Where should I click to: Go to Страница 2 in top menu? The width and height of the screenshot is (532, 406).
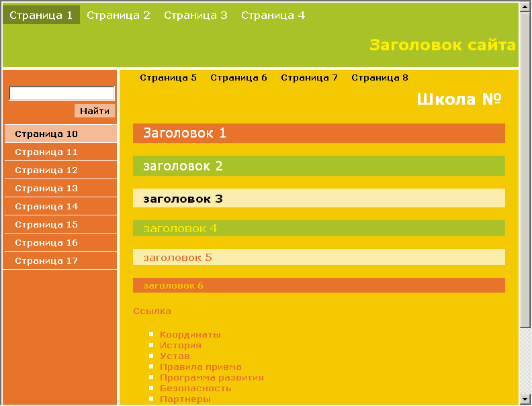(x=118, y=15)
